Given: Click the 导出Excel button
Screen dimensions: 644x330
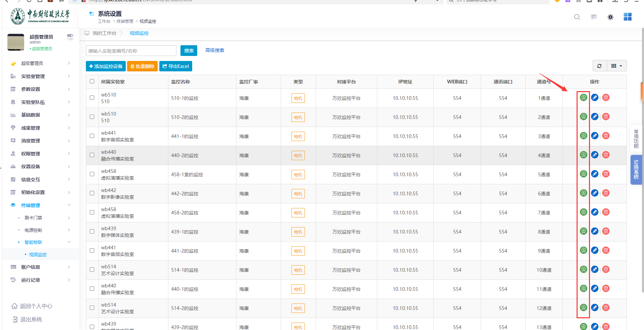Looking at the screenshot, I should click(x=175, y=66).
